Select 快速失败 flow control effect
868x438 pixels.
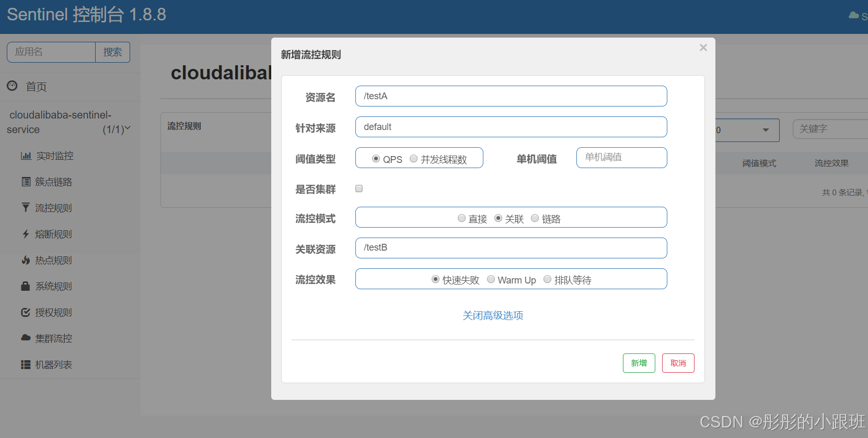[435, 279]
